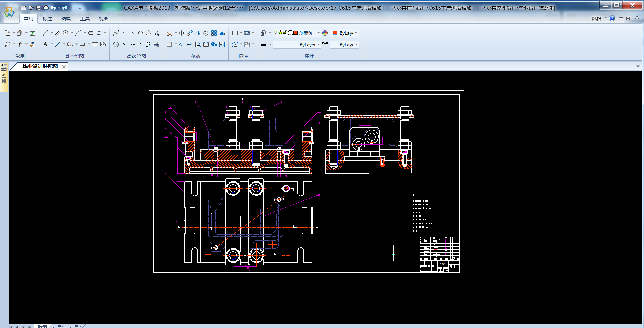Viewport: 644px width, 328px height.
Task: Click the Text tool letter A
Action: point(45,44)
